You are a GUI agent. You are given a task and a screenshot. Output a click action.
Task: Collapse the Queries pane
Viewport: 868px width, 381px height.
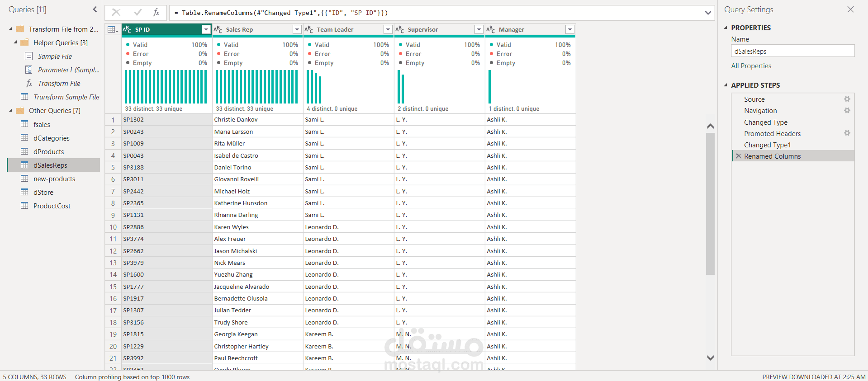pos(95,9)
